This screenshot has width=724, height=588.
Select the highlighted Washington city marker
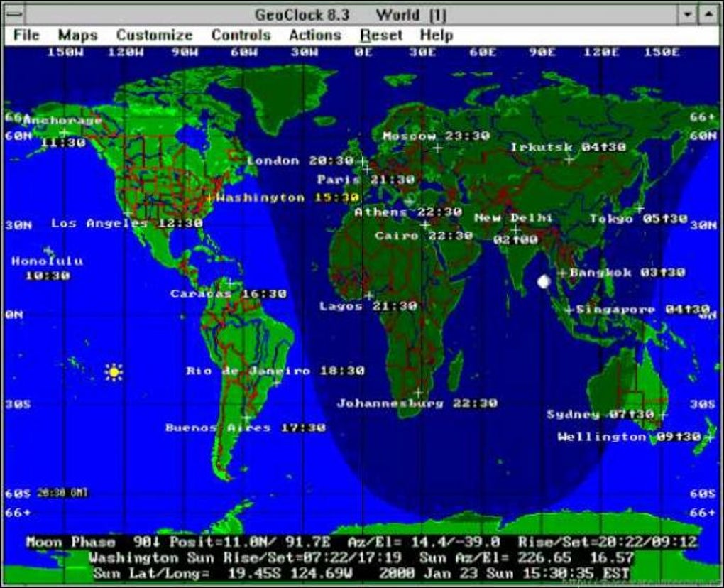210,197
